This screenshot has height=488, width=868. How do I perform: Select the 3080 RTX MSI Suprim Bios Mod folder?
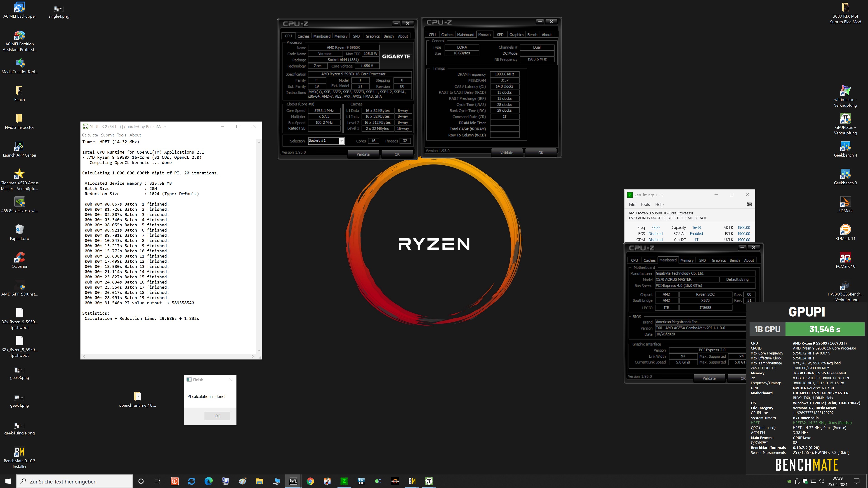click(845, 13)
